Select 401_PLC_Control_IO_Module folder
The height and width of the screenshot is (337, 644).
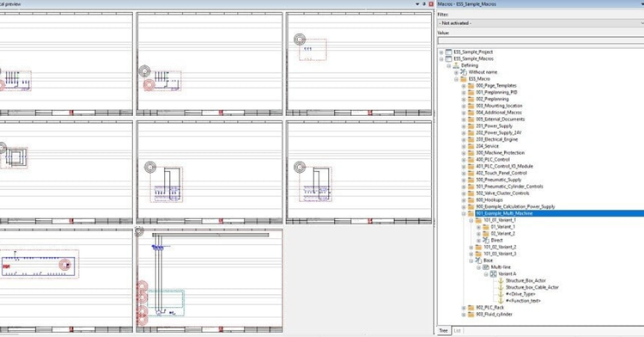tap(504, 167)
